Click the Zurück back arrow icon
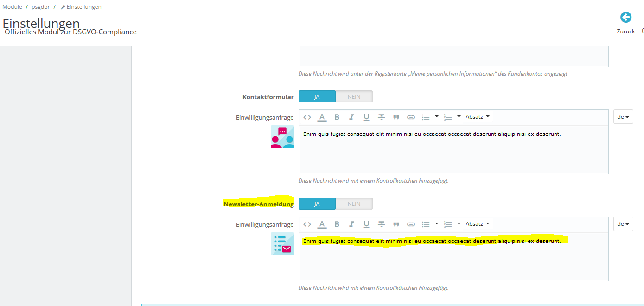The width and height of the screenshot is (644, 306). pos(626,18)
